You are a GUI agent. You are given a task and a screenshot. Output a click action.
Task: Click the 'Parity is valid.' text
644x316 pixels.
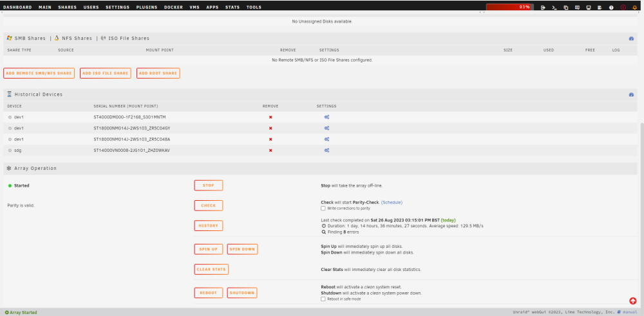[x=21, y=205]
